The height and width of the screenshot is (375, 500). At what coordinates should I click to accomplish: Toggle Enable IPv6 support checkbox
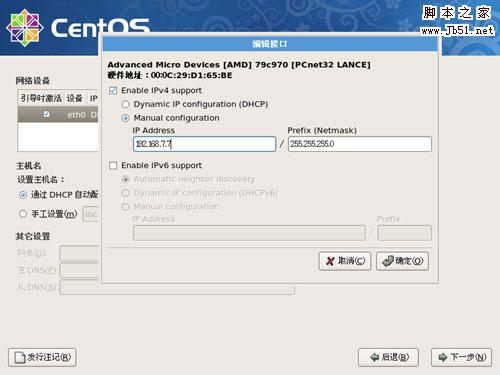tap(113, 166)
